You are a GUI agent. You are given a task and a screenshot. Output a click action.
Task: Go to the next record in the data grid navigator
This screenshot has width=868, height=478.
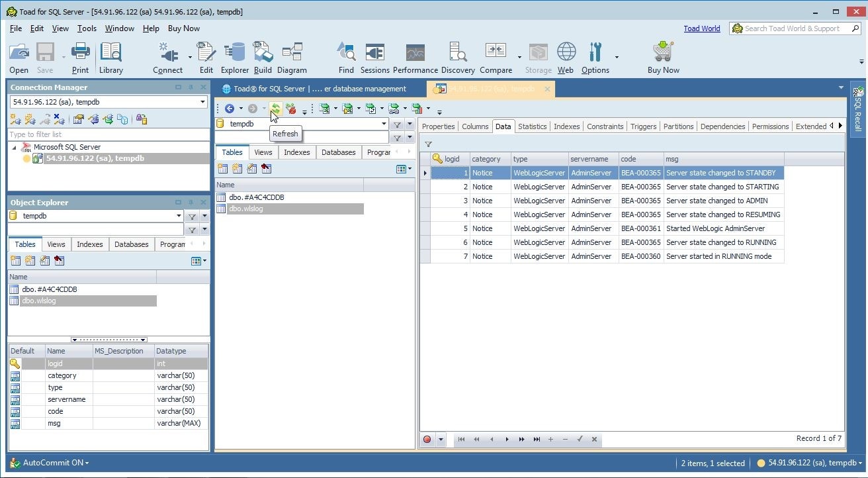(507, 439)
